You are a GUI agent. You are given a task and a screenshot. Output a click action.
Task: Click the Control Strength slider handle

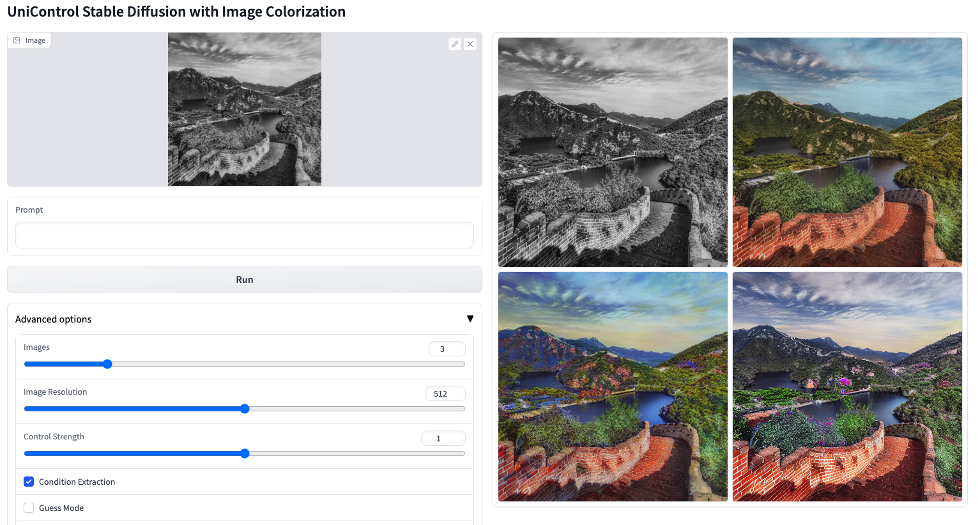(x=245, y=453)
